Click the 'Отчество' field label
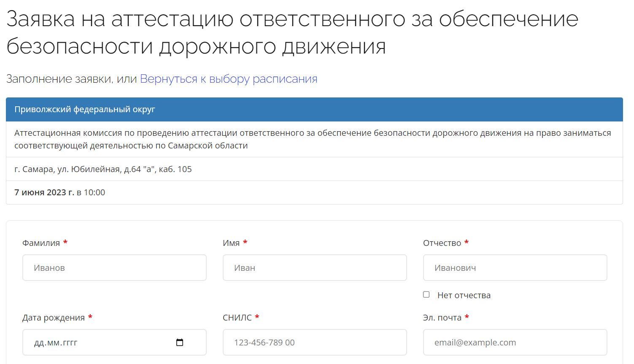Screen dimensions: 634x364 (442, 243)
